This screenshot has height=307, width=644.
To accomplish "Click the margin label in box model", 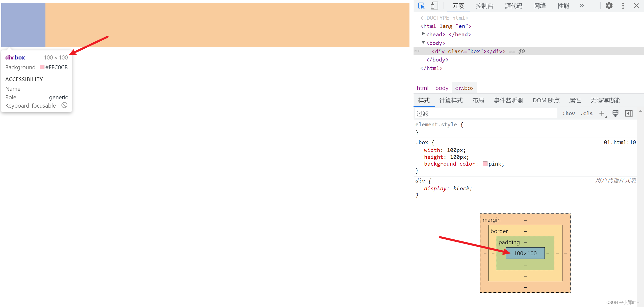I will point(491,220).
